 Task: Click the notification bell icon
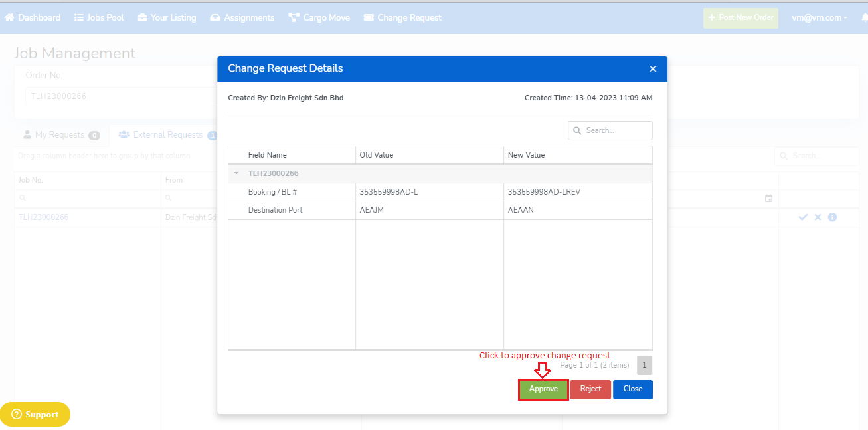(864, 18)
